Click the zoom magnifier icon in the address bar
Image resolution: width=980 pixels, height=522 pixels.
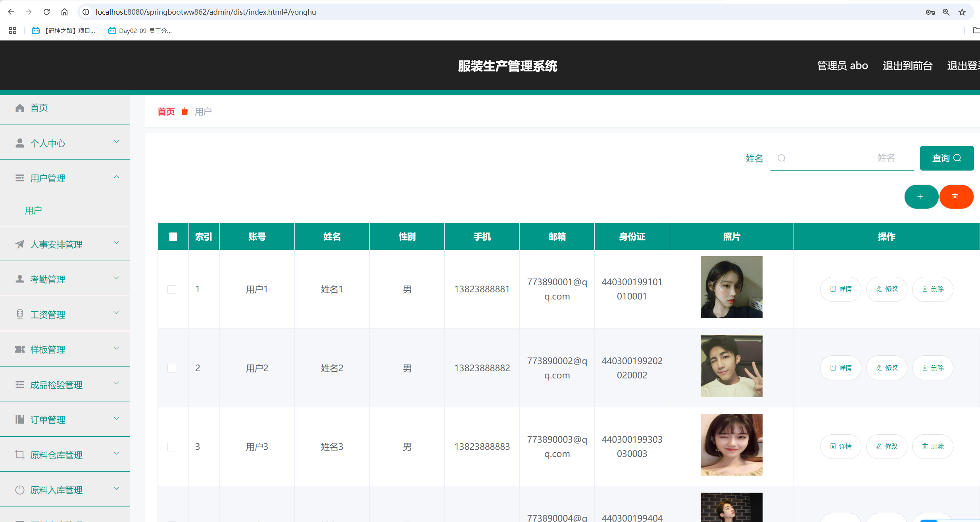[x=946, y=12]
